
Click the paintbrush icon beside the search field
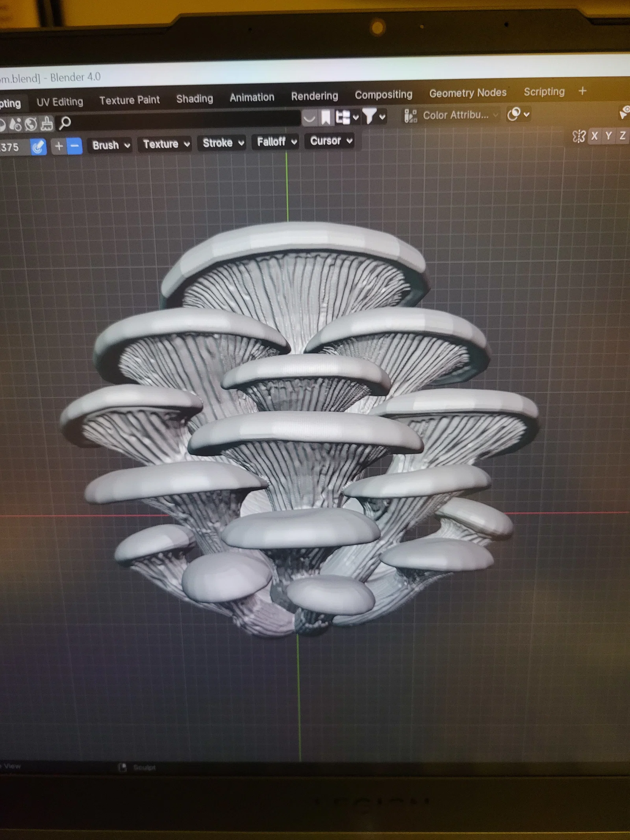pos(47,124)
